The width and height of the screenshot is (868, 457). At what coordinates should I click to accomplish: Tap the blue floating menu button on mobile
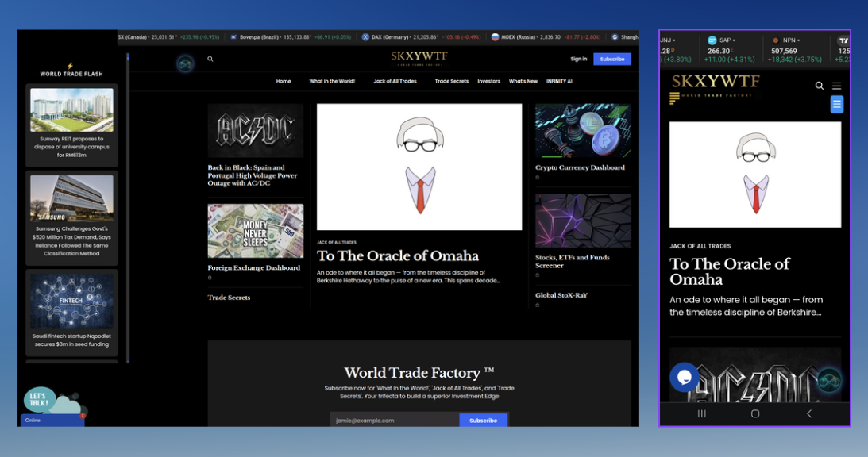click(836, 104)
